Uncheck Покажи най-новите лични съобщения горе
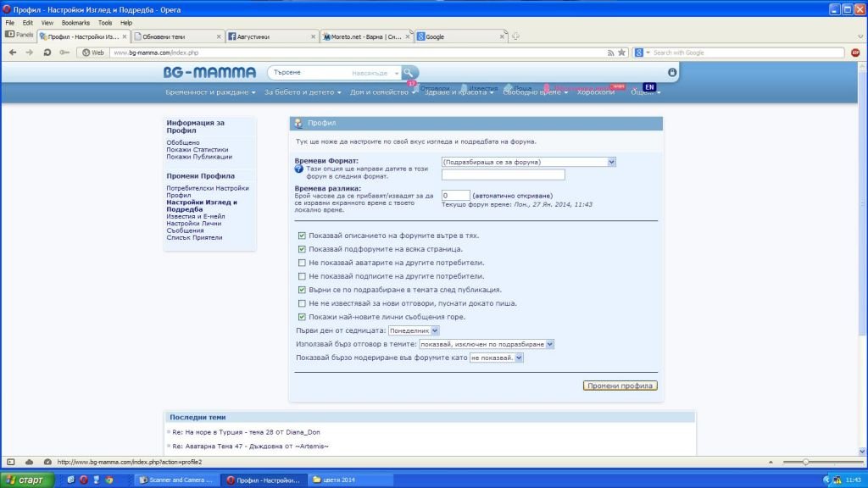The image size is (868, 488). click(x=302, y=317)
